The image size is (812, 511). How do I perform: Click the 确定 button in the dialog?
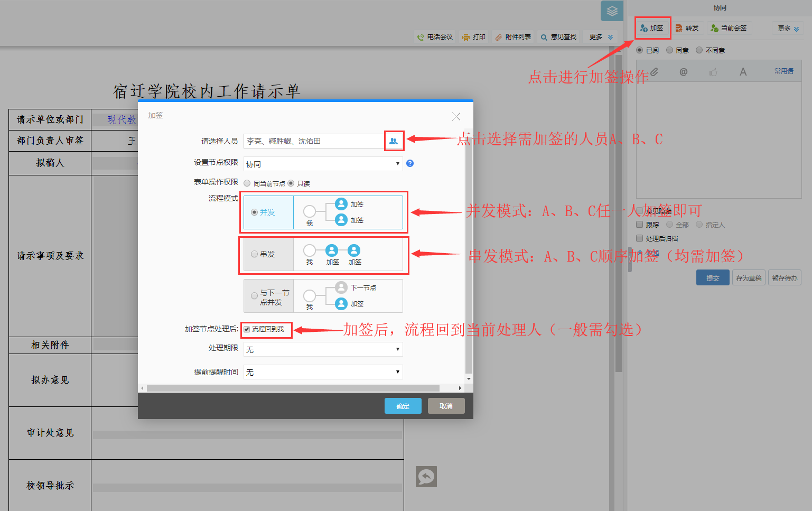(x=403, y=406)
